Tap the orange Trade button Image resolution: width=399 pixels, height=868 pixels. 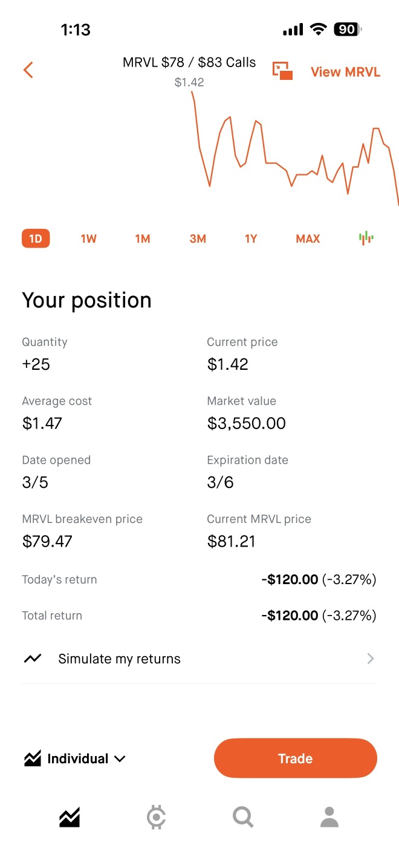(296, 758)
